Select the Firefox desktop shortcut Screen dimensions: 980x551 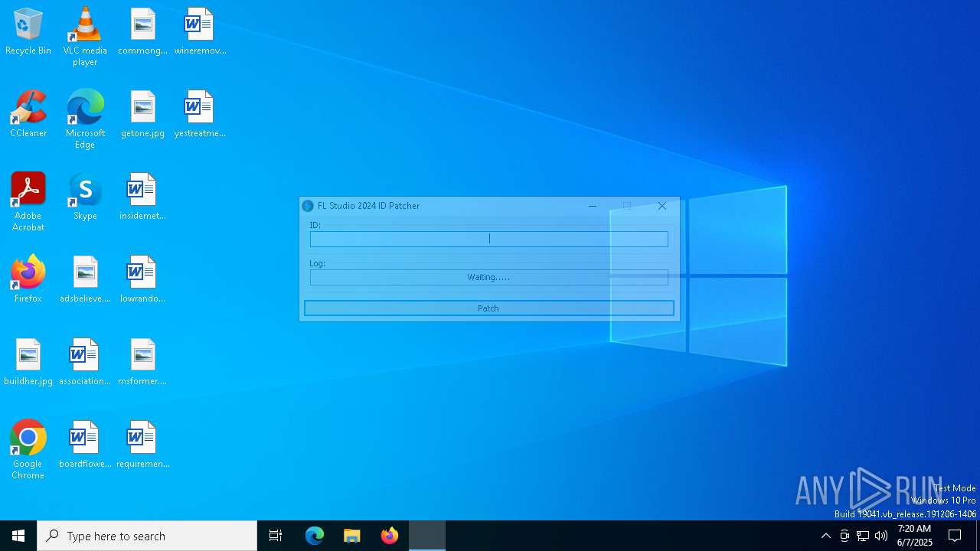tap(28, 279)
